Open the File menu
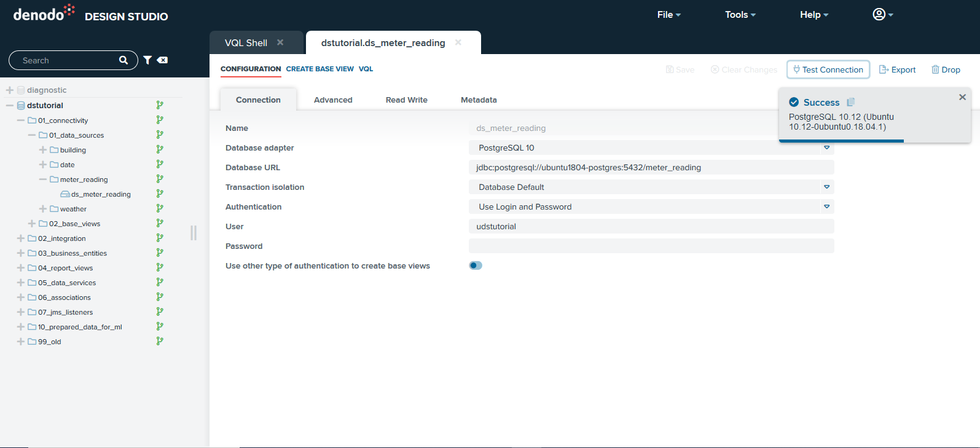980x448 pixels. coord(668,15)
